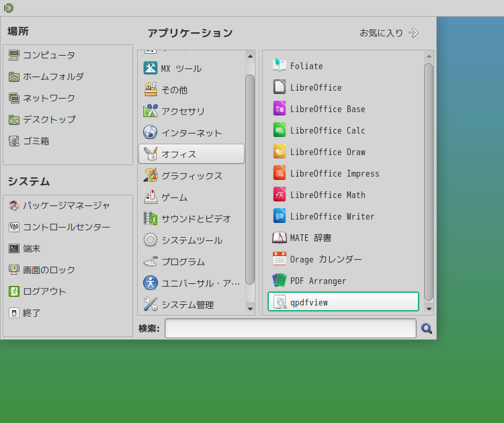Open LibreOffice Math icon
The width and height of the screenshot is (504, 423).
click(x=280, y=195)
